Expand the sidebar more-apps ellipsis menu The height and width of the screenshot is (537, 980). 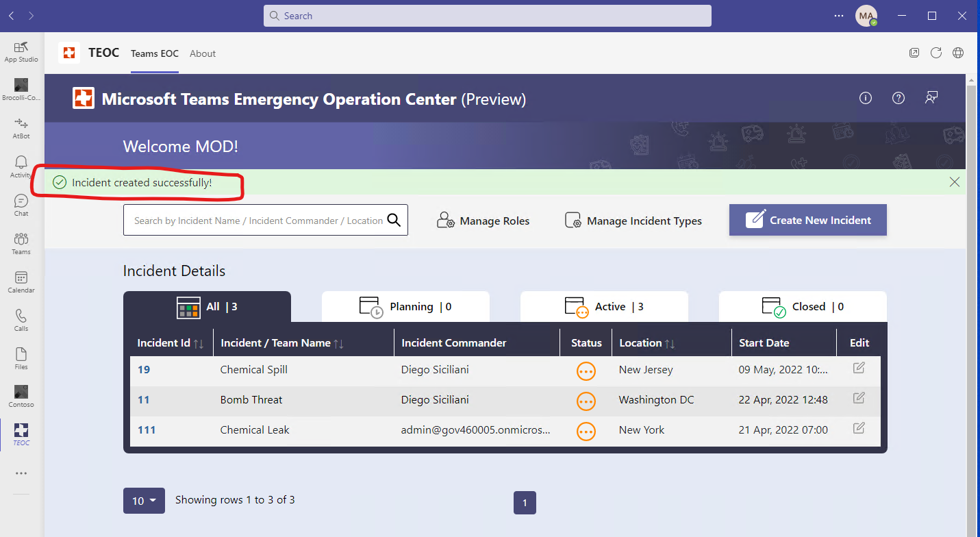[21, 473]
